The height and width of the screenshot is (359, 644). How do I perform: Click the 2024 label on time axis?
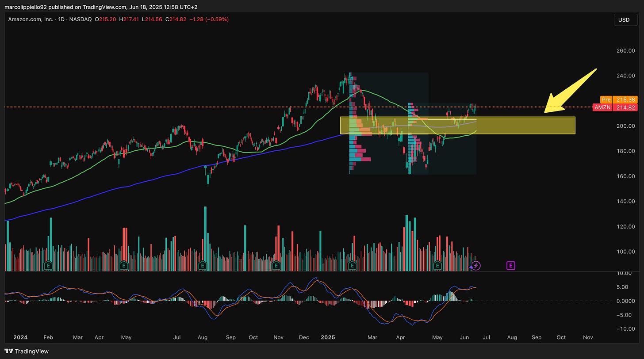tap(20, 337)
